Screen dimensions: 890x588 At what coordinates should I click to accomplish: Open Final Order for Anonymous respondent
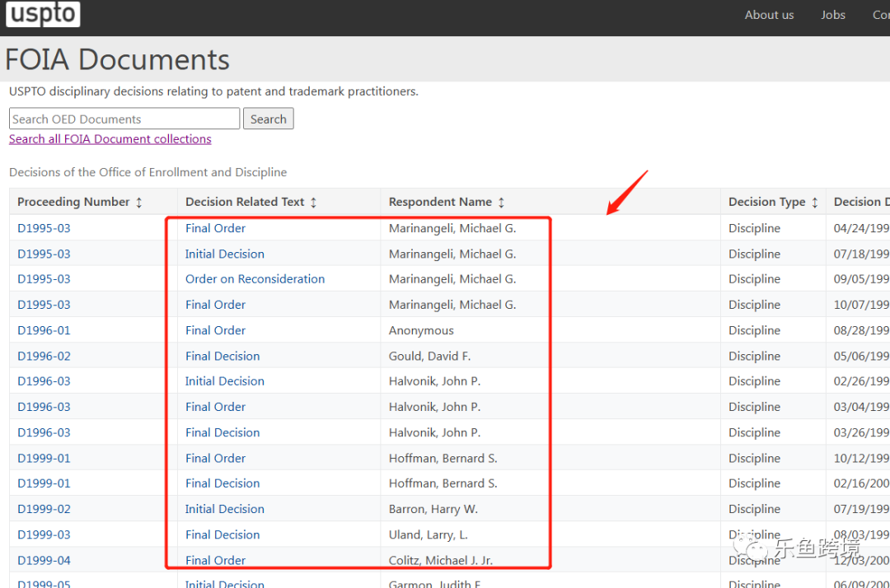pyautogui.click(x=215, y=330)
